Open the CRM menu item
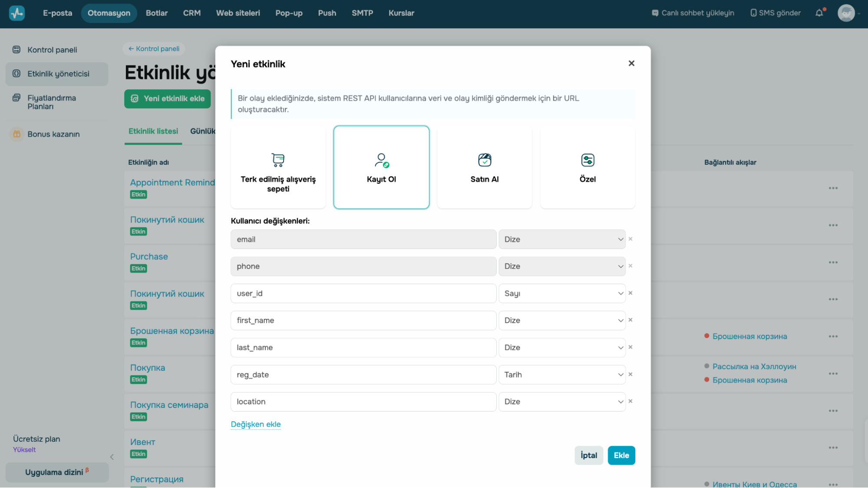The image size is (868, 488). [191, 13]
